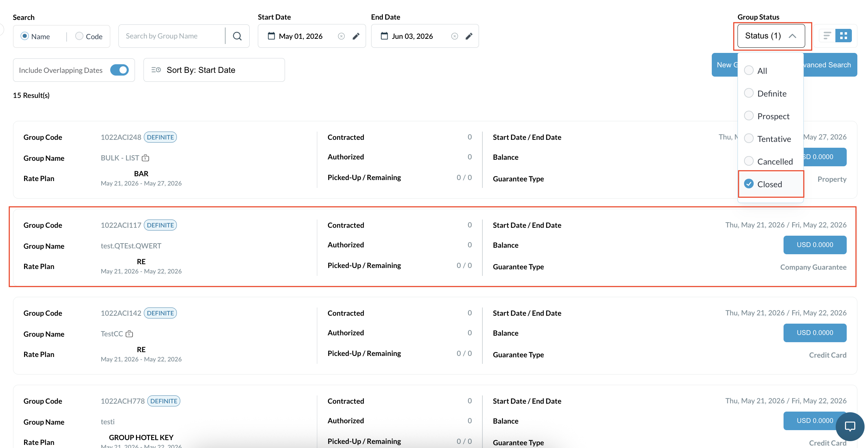
Task: Click icon beside TestCC group name
Action: (x=129, y=334)
